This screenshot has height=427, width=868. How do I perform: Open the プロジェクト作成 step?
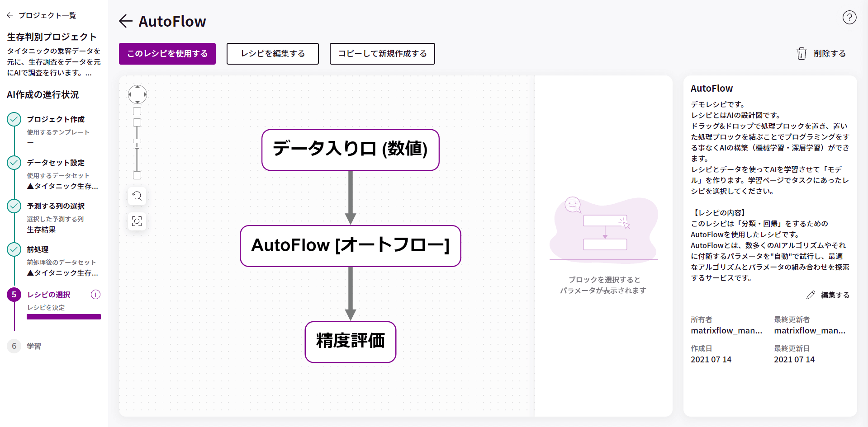[56, 119]
